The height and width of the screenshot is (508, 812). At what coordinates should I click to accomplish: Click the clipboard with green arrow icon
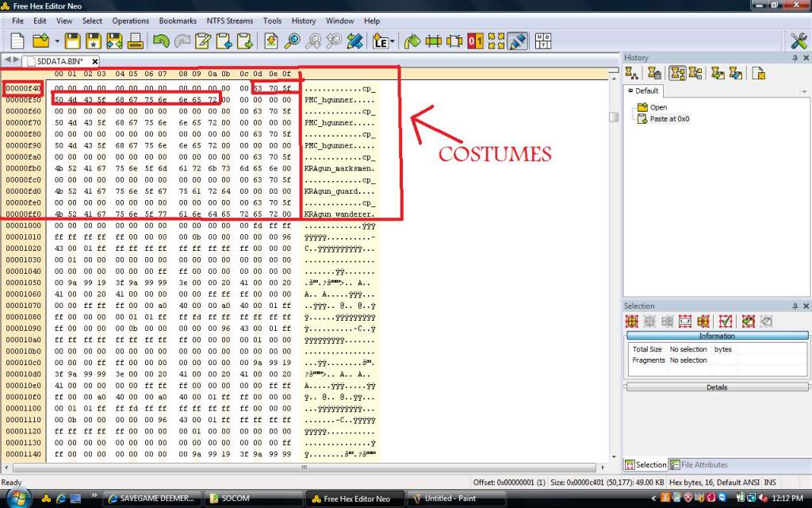244,41
